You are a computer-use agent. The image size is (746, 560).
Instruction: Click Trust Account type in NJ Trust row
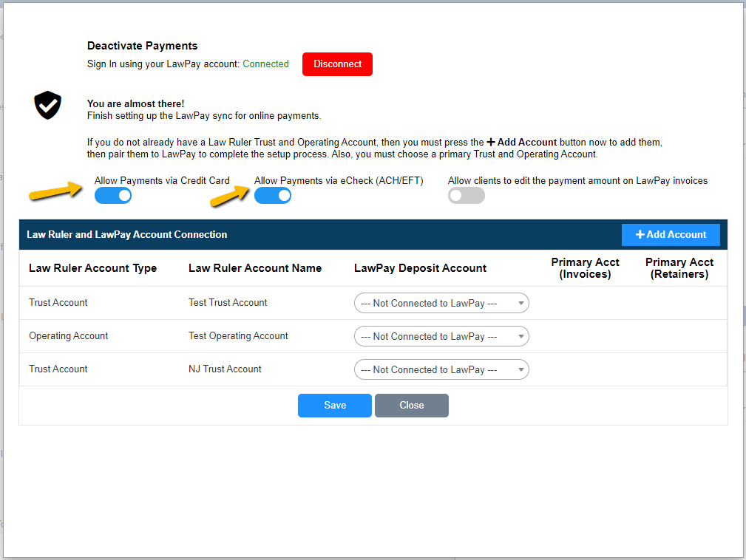coord(58,369)
